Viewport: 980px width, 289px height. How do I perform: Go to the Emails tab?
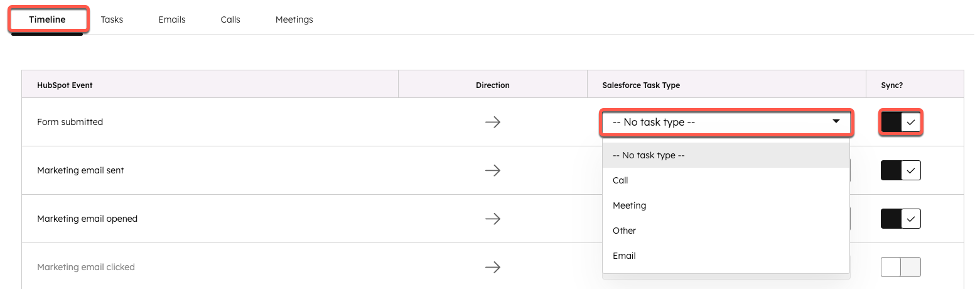[x=171, y=19]
